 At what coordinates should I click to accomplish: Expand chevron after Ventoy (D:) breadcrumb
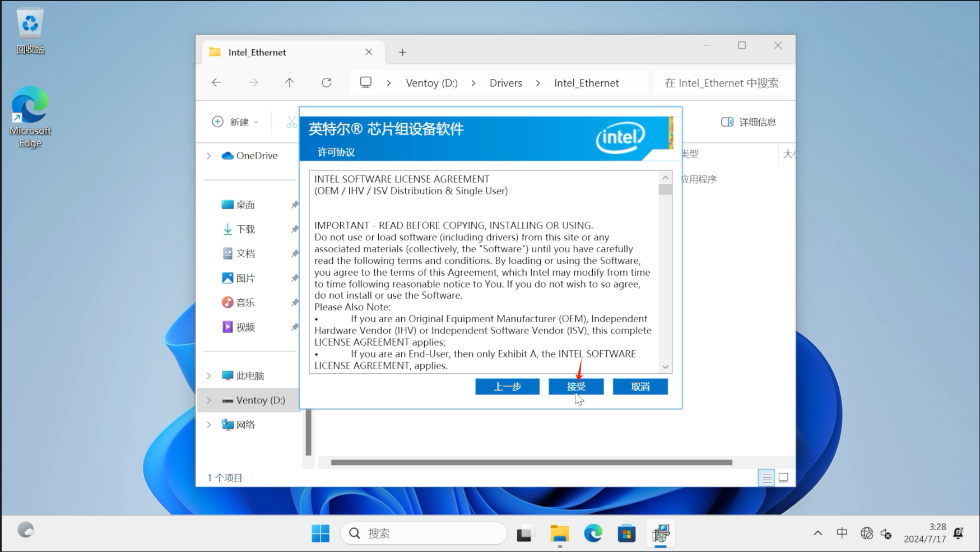pos(473,83)
